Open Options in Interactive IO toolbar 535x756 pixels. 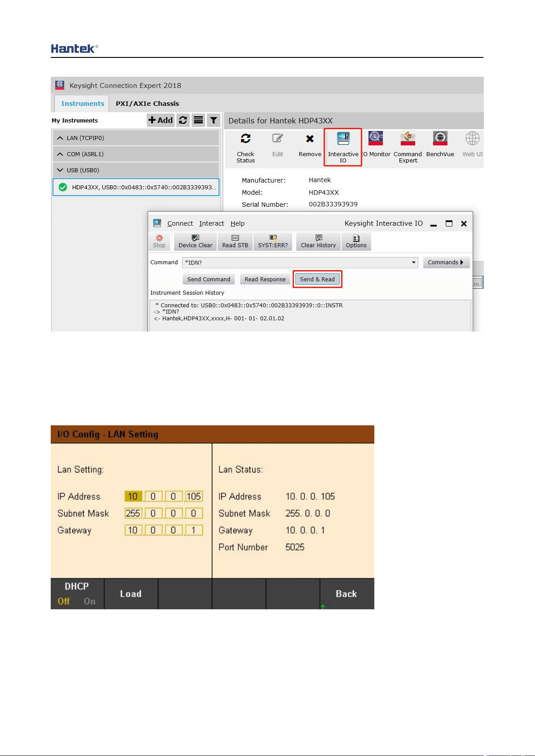356,241
